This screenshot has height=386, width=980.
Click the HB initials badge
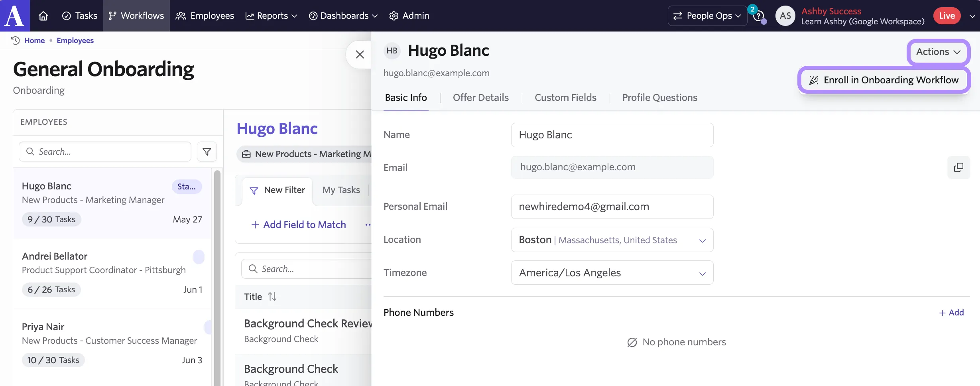(x=392, y=51)
